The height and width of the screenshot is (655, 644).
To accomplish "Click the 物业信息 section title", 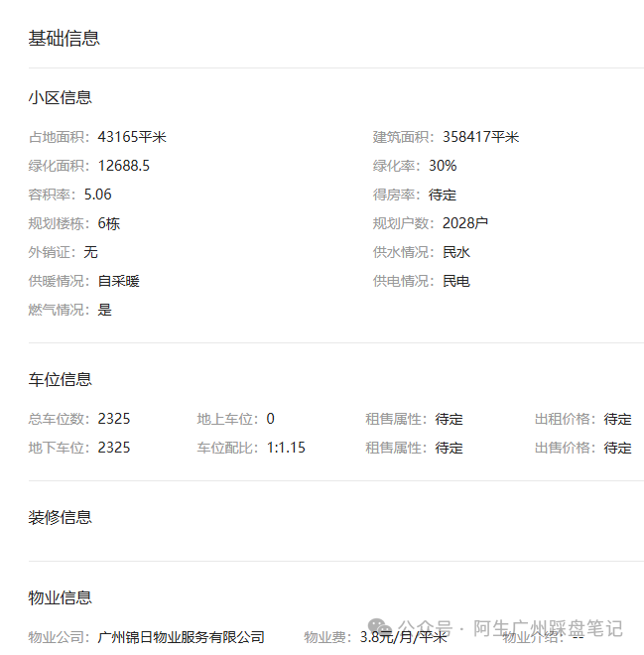I will coord(61,597).
